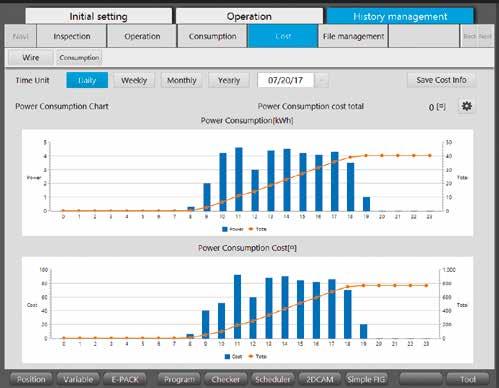Open cost settings gear icon
The width and height of the screenshot is (499, 388).
466,106
